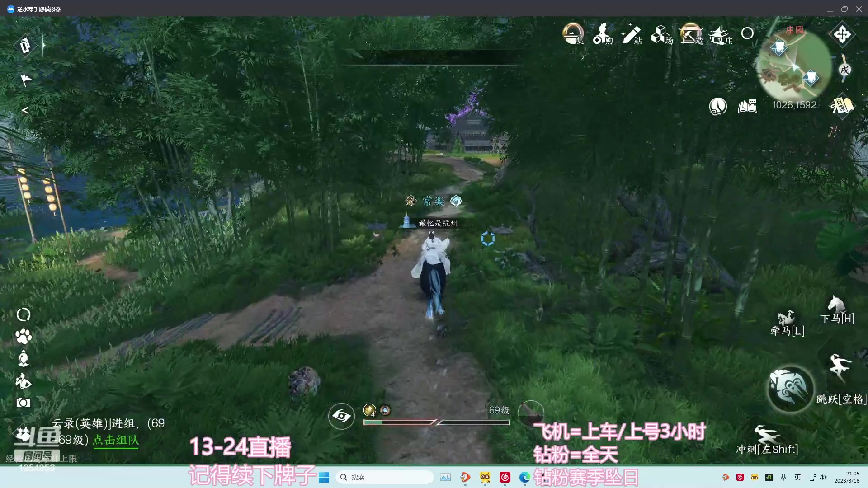Click the taskbar 搜索 search box

[x=385, y=477]
